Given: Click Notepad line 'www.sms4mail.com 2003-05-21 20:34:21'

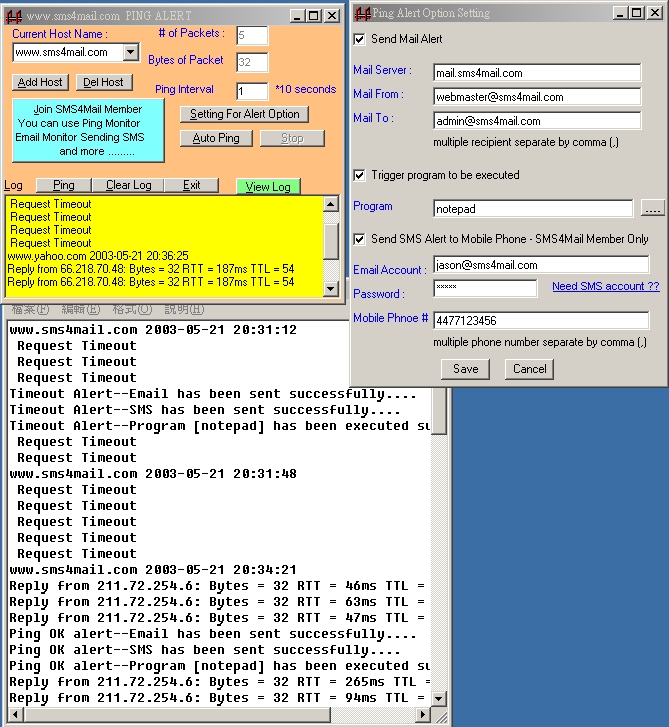Looking at the screenshot, I should tap(153, 570).
